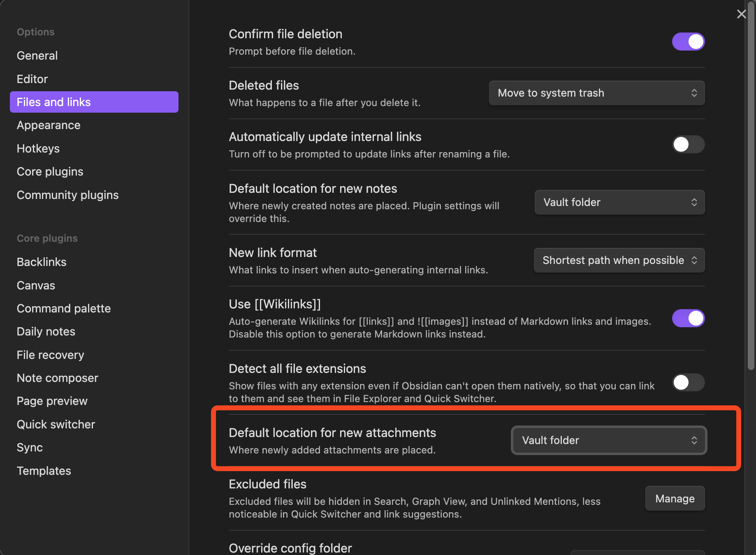Enable Automatically update internal links
The width and height of the screenshot is (756, 555).
click(688, 144)
